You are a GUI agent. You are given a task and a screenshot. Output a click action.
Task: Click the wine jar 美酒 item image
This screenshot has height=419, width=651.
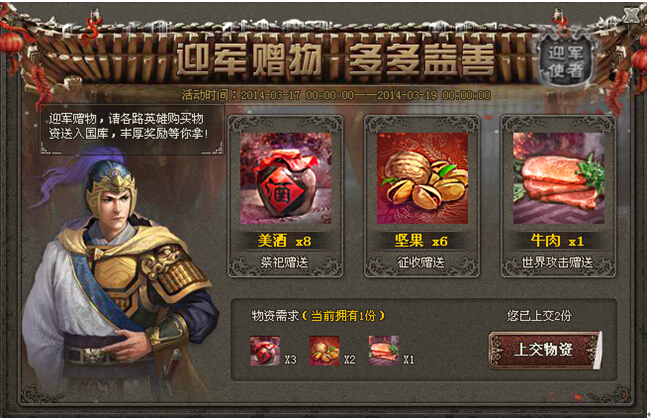point(286,178)
